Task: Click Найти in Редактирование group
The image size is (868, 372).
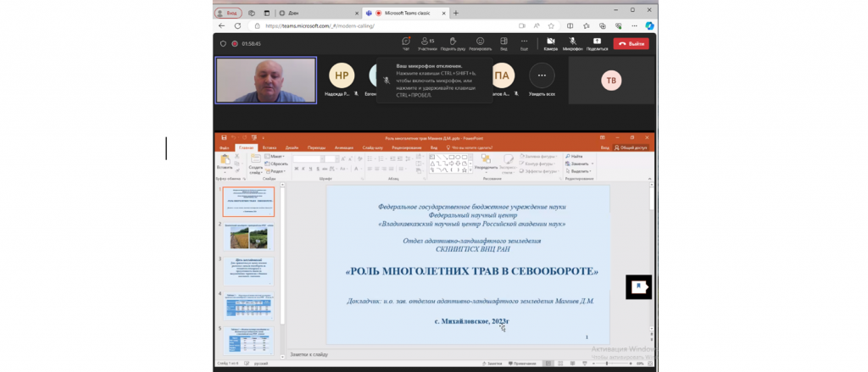Action: [574, 157]
